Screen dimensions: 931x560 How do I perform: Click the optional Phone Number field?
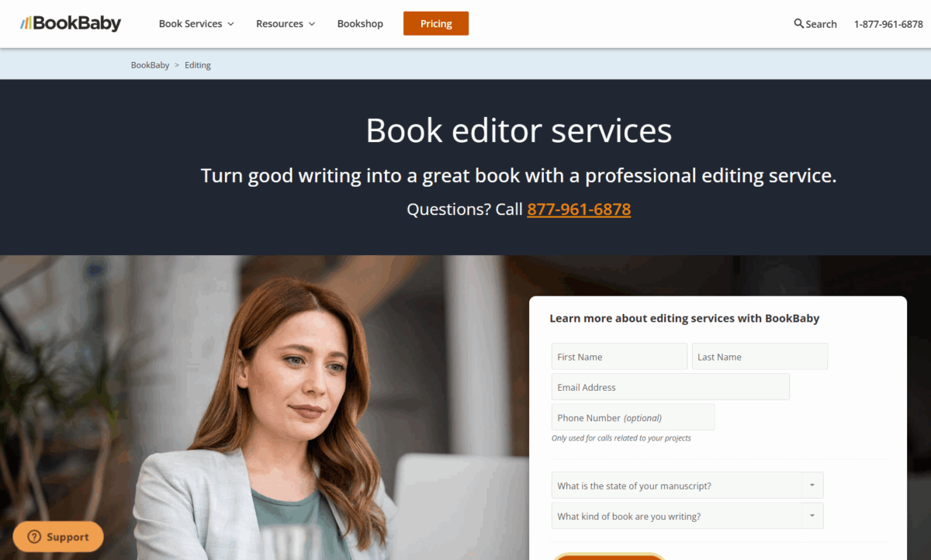[x=632, y=417]
